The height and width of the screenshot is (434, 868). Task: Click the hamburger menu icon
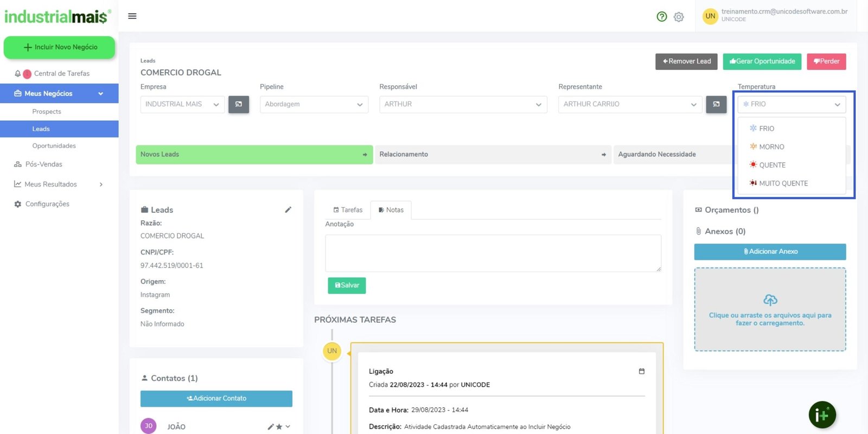[x=132, y=16]
